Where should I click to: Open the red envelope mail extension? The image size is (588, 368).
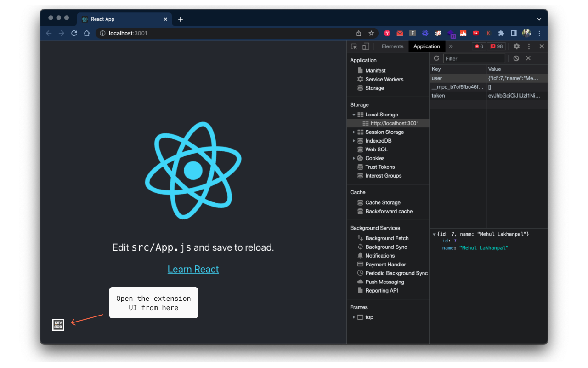[400, 33]
